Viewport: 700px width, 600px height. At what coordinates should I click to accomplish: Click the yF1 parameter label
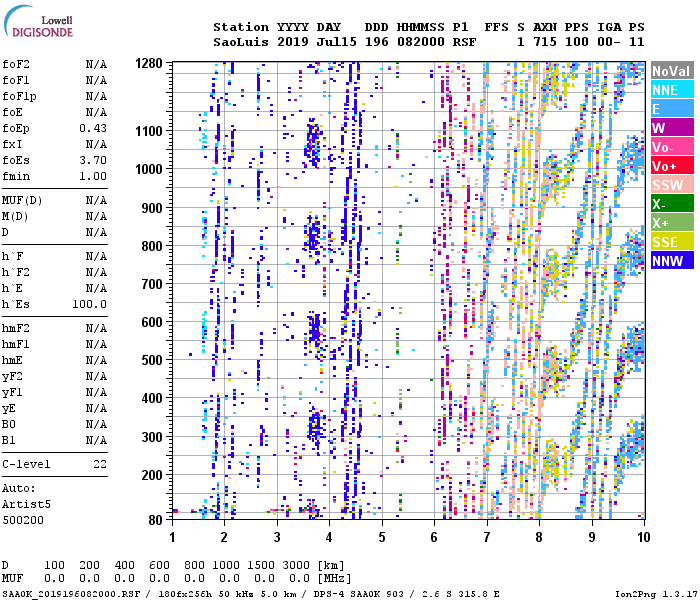tap(12, 393)
